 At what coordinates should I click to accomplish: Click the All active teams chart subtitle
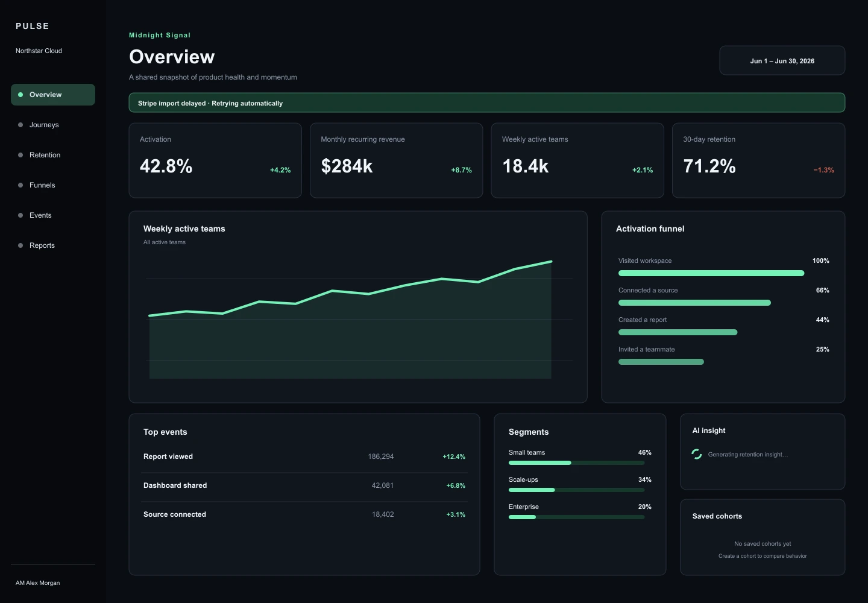165,242
